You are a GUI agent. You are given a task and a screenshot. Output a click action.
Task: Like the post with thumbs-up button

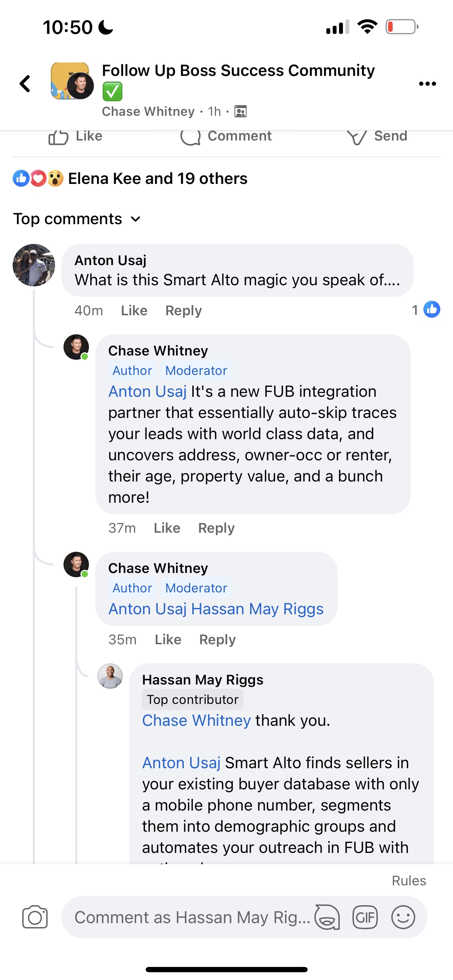click(75, 136)
